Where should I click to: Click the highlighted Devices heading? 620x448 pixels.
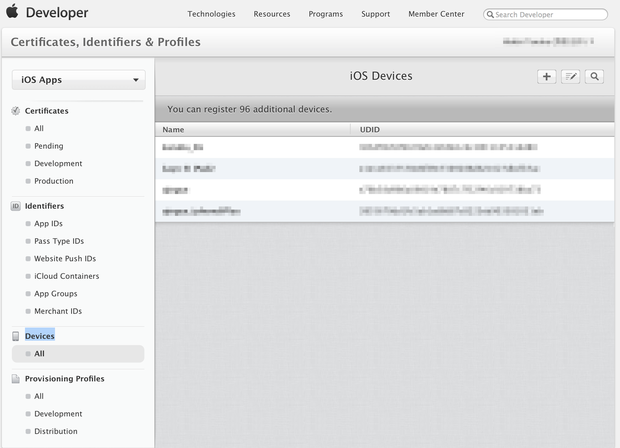click(x=40, y=336)
